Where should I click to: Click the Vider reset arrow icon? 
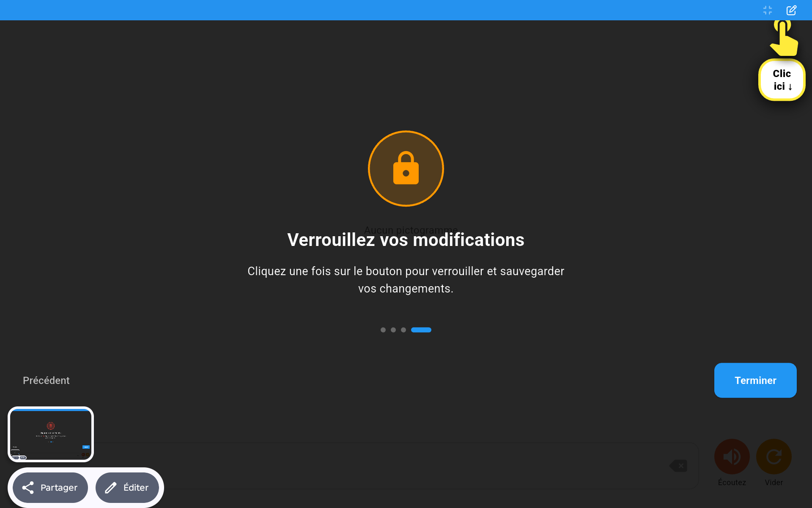pyautogui.click(x=774, y=456)
